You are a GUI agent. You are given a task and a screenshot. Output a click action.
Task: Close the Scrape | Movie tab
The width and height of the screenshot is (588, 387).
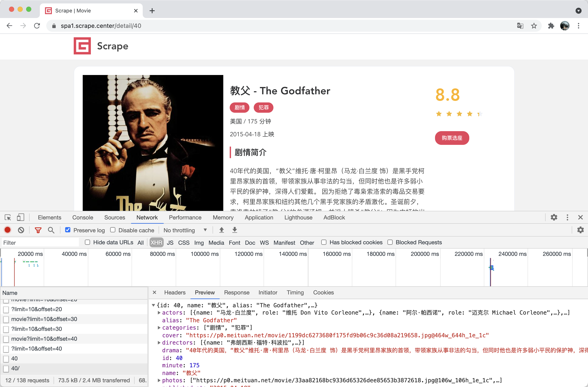pyautogui.click(x=136, y=11)
